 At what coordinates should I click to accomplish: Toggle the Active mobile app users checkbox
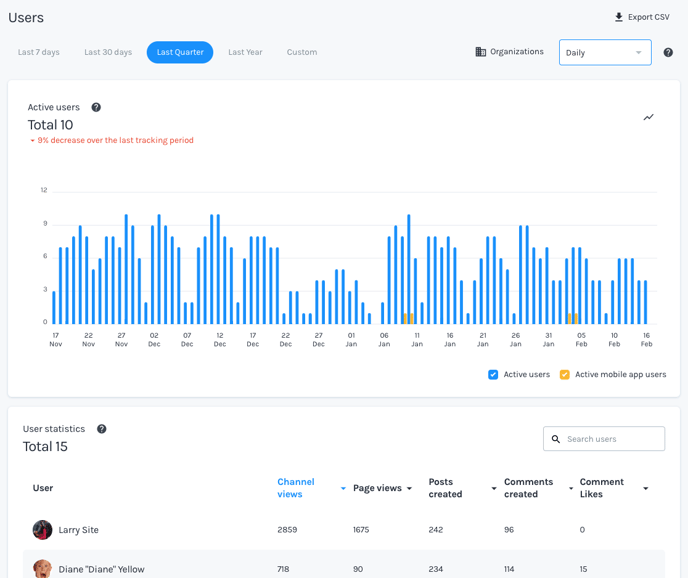[565, 375]
